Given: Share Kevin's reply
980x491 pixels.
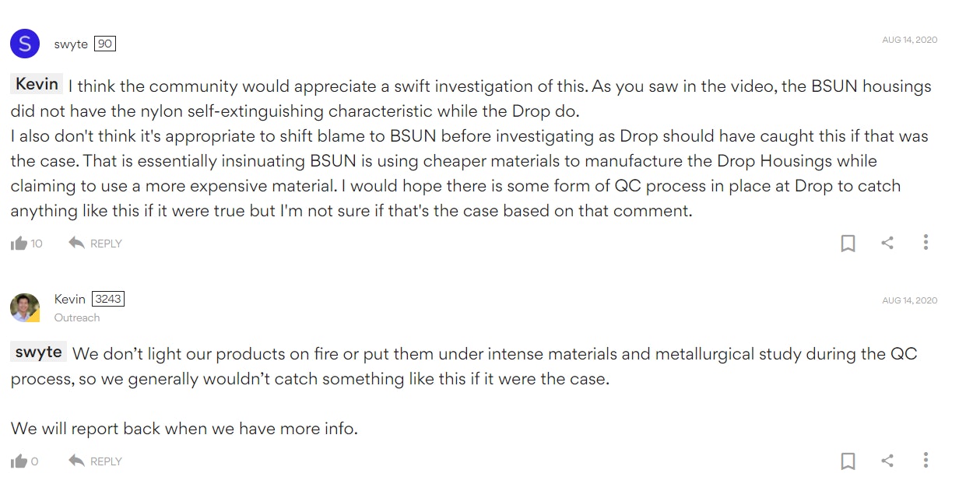Looking at the screenshot, I should (887, 461).
